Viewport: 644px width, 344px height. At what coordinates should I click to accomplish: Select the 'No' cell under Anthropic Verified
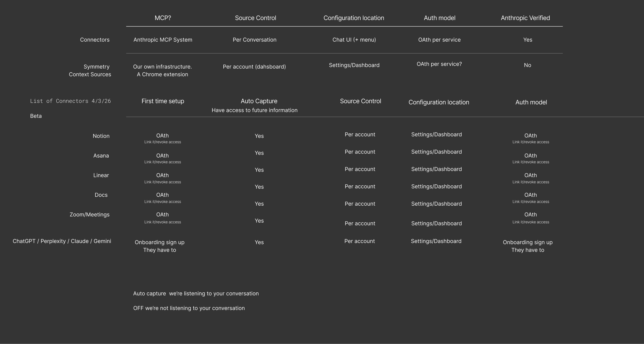click(528, 65)
